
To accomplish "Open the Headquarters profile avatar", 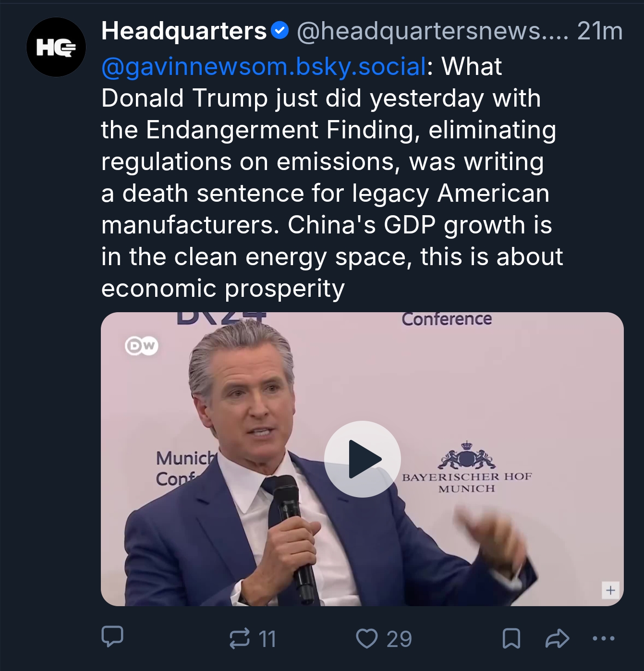I will 56,47.
